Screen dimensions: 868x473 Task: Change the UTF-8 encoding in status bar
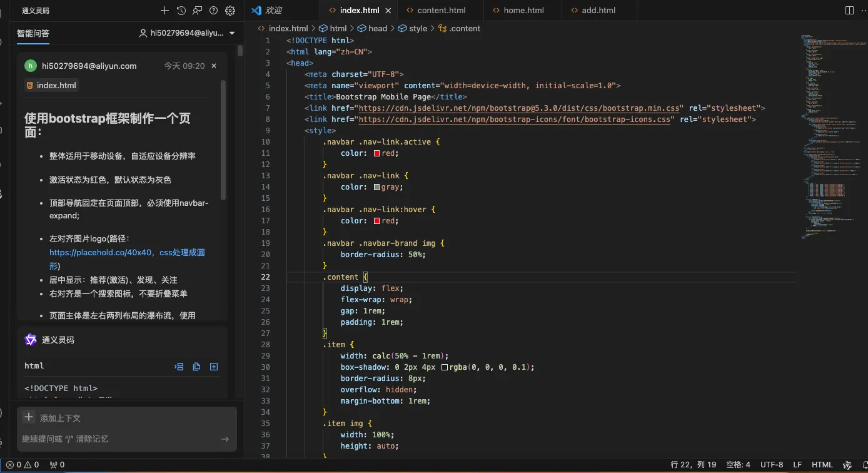(x=772, y=465)
